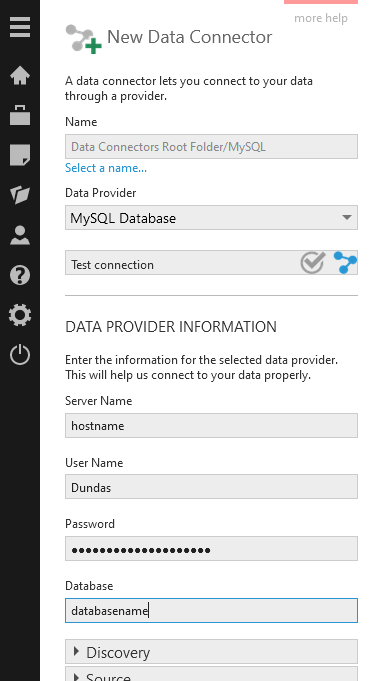Click the DATA PROVIDER INFORMATION heading
This screenshot has height=681, width=381.
pyautogui.click(x=171, y=327)
